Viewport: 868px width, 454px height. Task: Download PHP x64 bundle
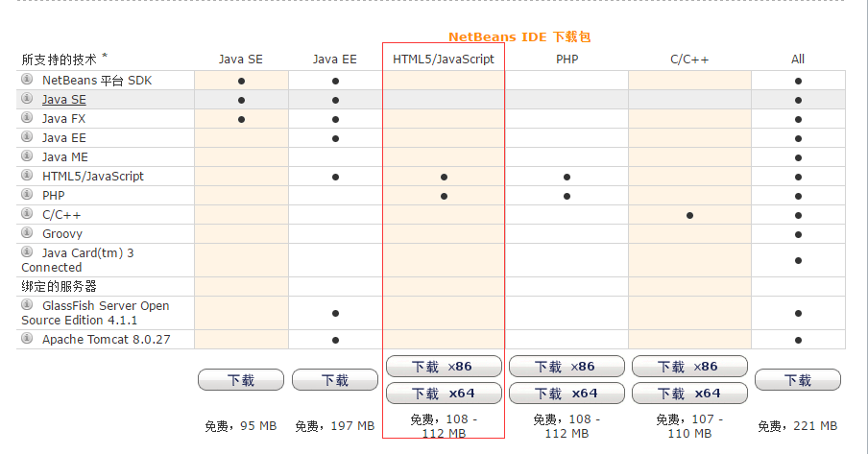coord(567,394)
